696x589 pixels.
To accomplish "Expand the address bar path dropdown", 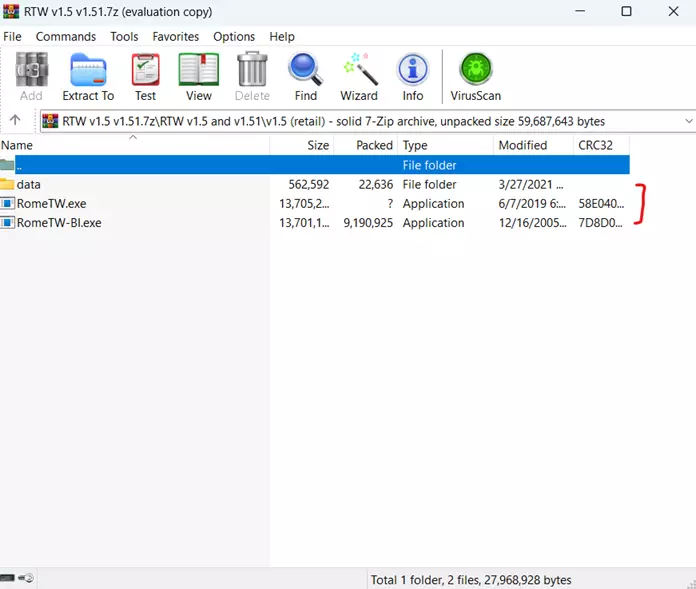I will coord(688,121).
